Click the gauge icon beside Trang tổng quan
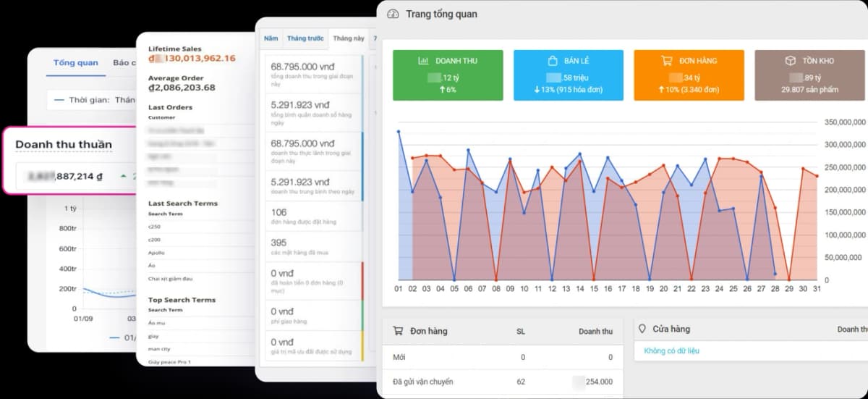868x399 pixels. (393, 14)
